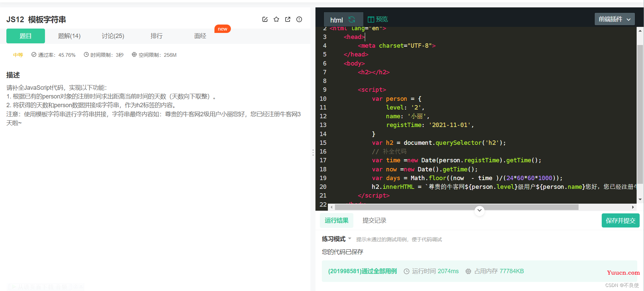644x291 pixels.
Task: Click the registTime line in editor
Action: point(430,125)
